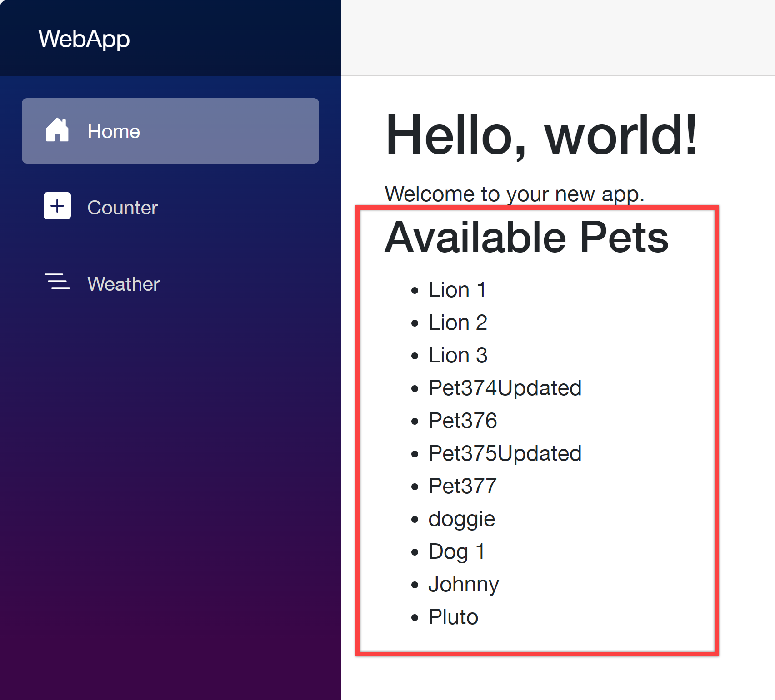This screenshot has height=700, width=775.
Task: Select Lion 2 in pets list
Action: pos(458,323)
